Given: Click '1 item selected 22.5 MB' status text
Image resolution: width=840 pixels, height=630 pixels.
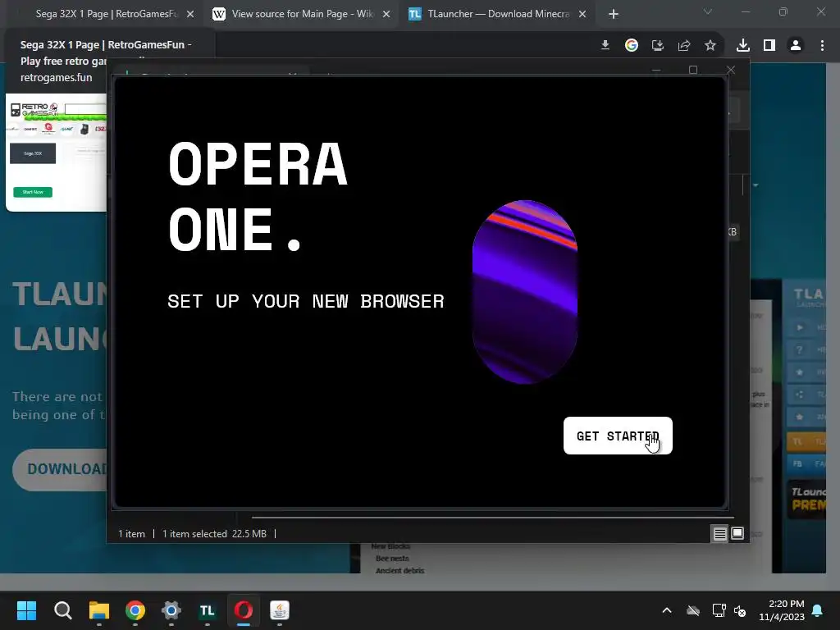Looking at the screenshot, I should (x=214, y=533).
